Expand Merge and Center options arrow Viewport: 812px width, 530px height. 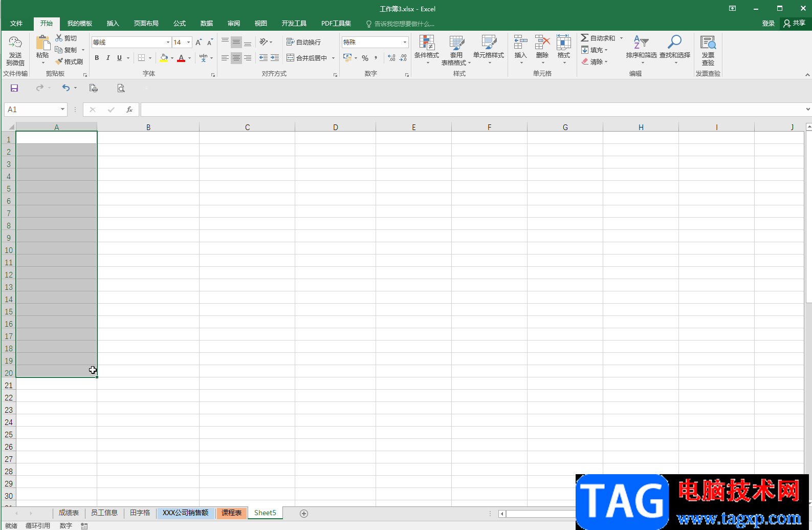point(333,58)
